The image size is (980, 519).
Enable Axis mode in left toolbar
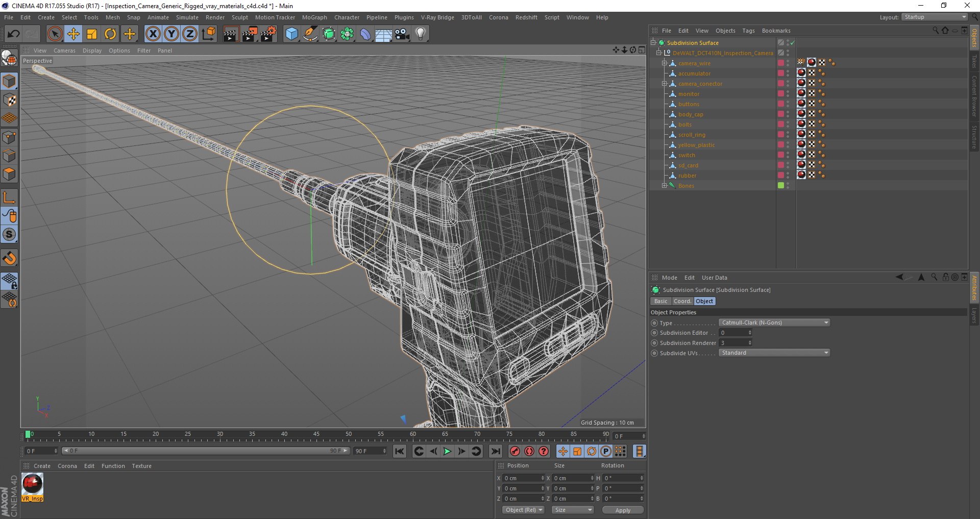click(x=9, y=197)
